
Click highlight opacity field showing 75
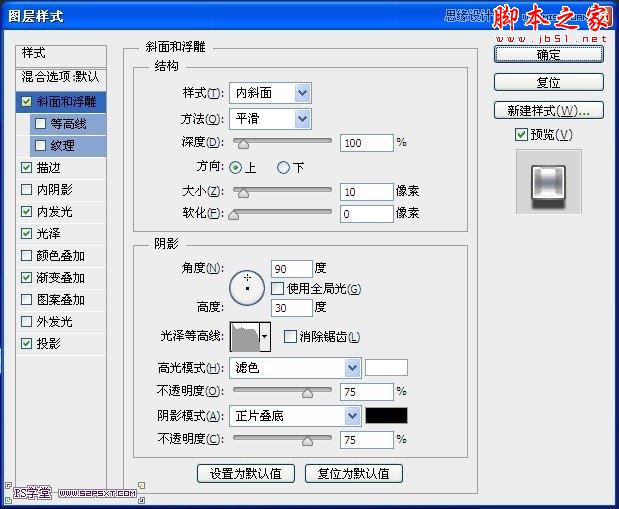click(367, 392)
